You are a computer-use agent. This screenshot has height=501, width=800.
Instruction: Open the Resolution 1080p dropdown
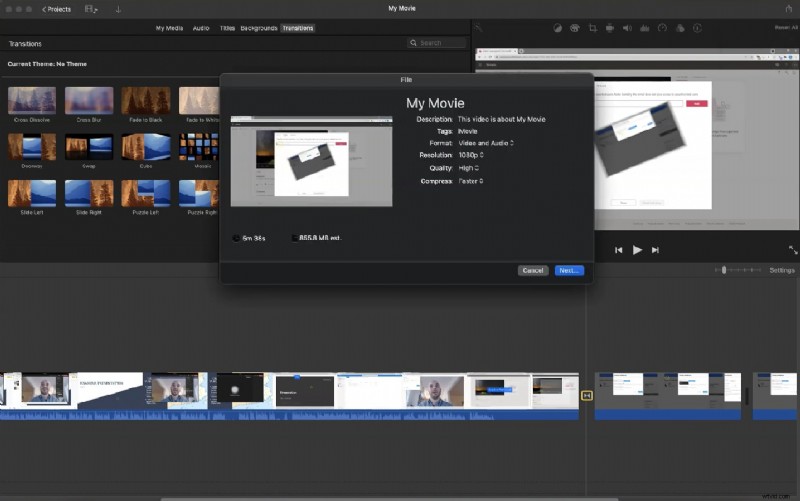pyautogui.click(x=471, y=155)
